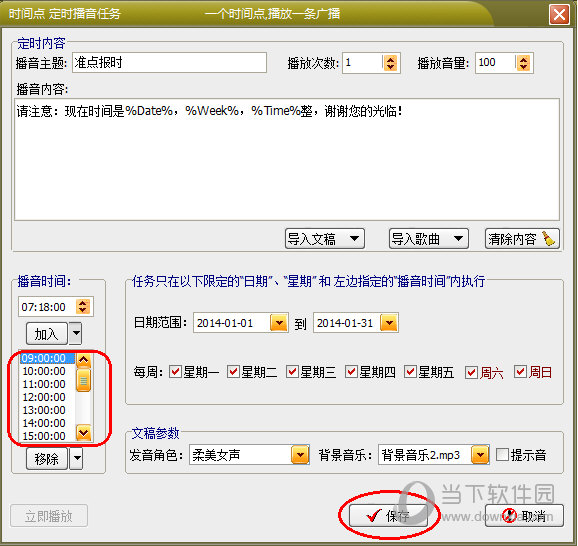
Task: Open the end date 2014-01-31 picker arrow
Action: click(389, 323)
